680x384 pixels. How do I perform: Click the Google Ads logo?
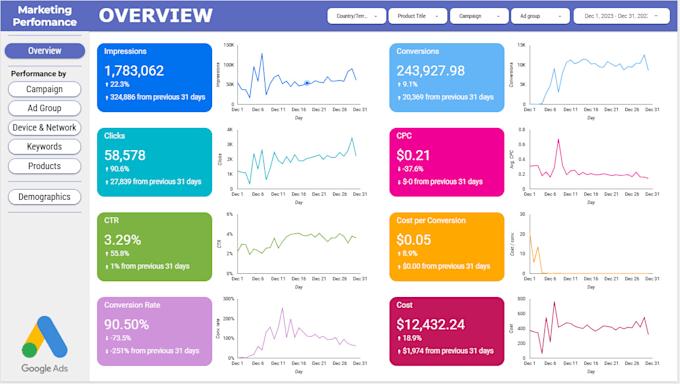tap(45, 345)
